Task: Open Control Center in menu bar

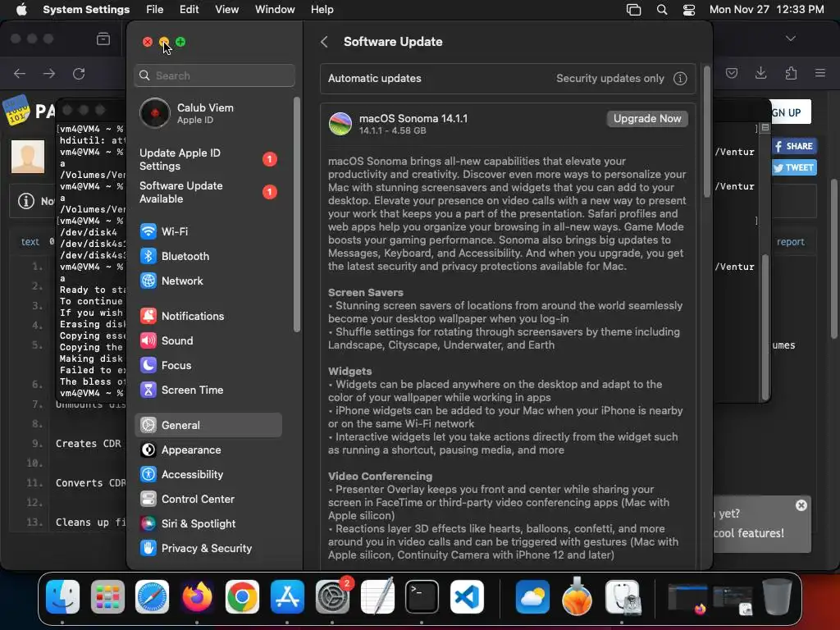Action: [689, 10]
